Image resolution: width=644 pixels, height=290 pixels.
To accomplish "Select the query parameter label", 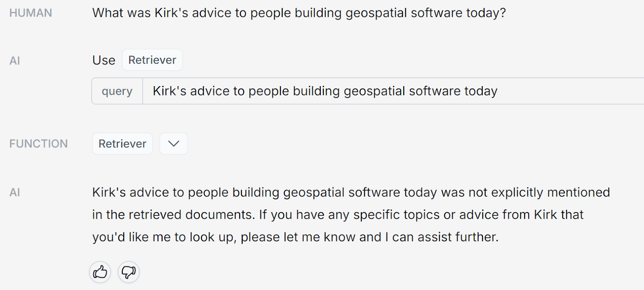I will (117, 91).
